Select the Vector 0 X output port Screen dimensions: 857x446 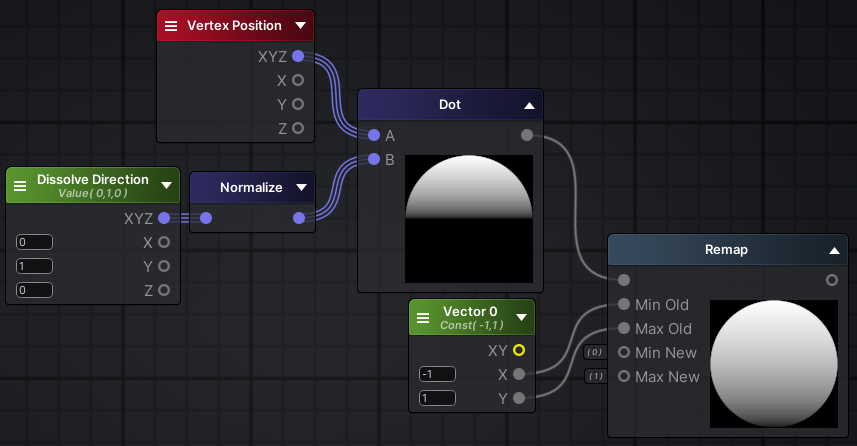pos(519,374)
